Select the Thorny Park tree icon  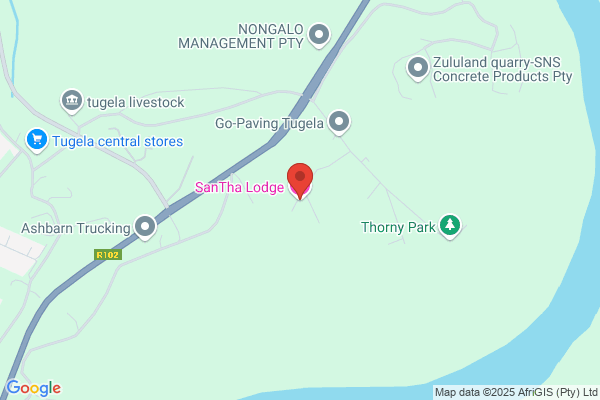450,226
